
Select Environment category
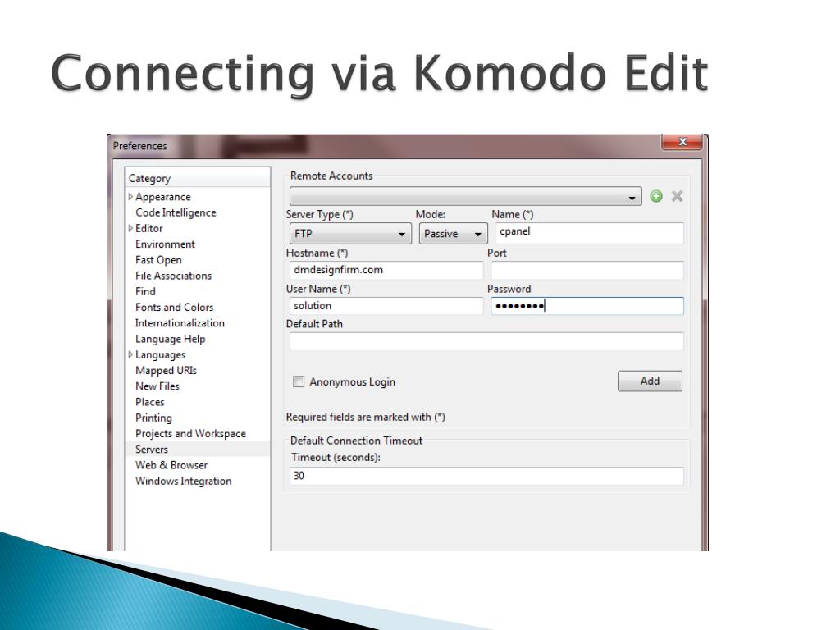pos(165,244)
